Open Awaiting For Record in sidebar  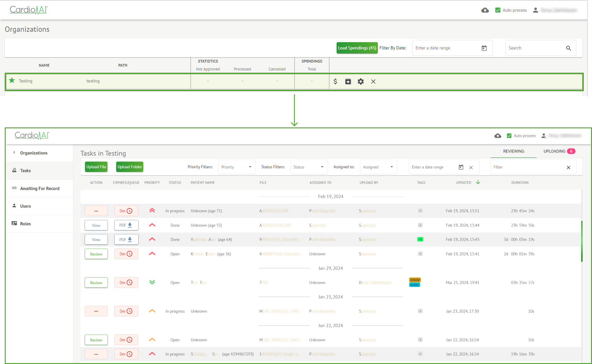40,188
